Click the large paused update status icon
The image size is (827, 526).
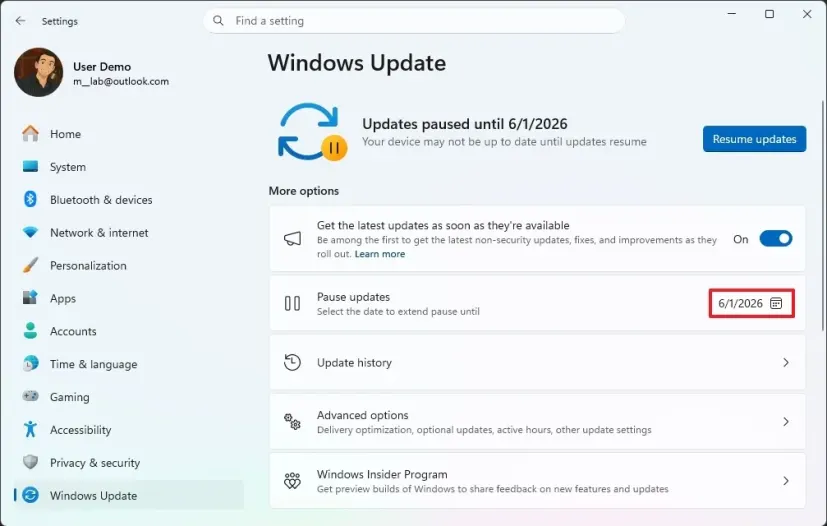coord(312,131)
